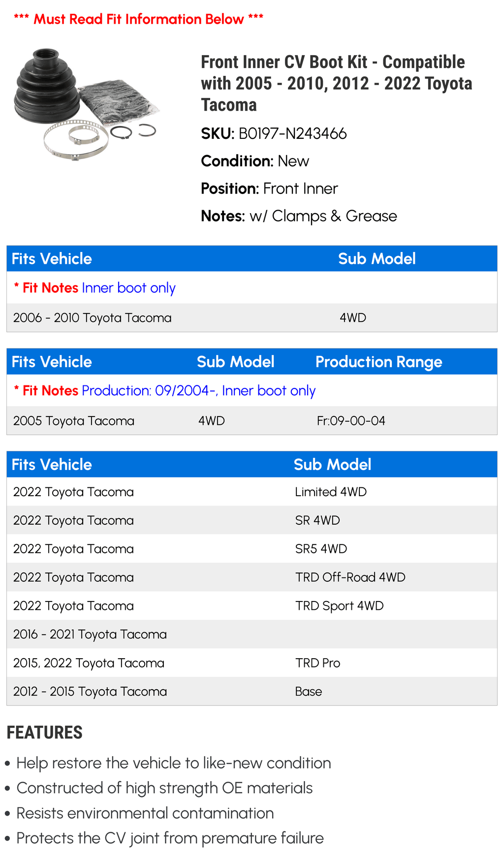Screen dimensions: 504x857
Task: Click the Fr:09-00-04 production range cell
Action: (x=351, y=421)
